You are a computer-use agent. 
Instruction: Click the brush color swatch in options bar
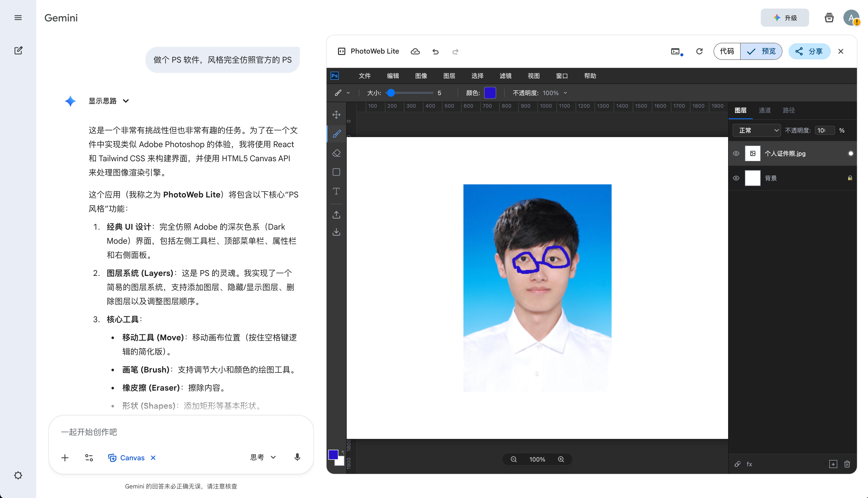[x=490, y=93]
